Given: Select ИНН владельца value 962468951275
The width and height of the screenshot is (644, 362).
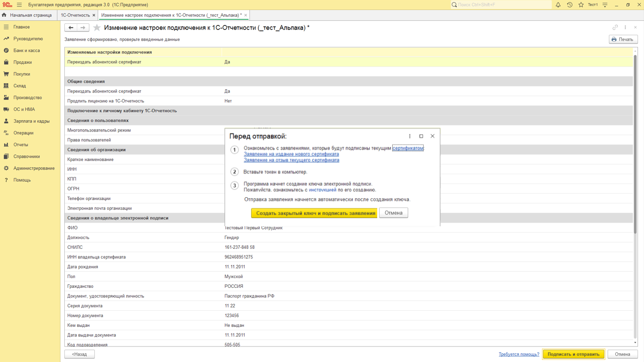Looking at the screenshot, I should (x=239, y=257).
